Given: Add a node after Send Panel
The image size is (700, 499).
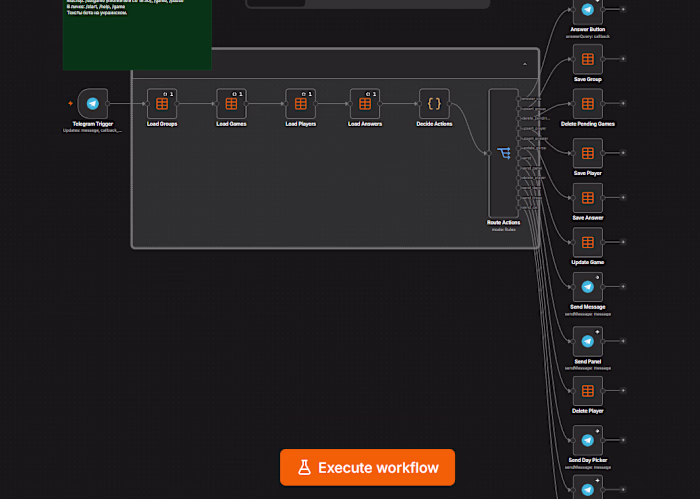Looking at the screenshot, I should point(623,341).
